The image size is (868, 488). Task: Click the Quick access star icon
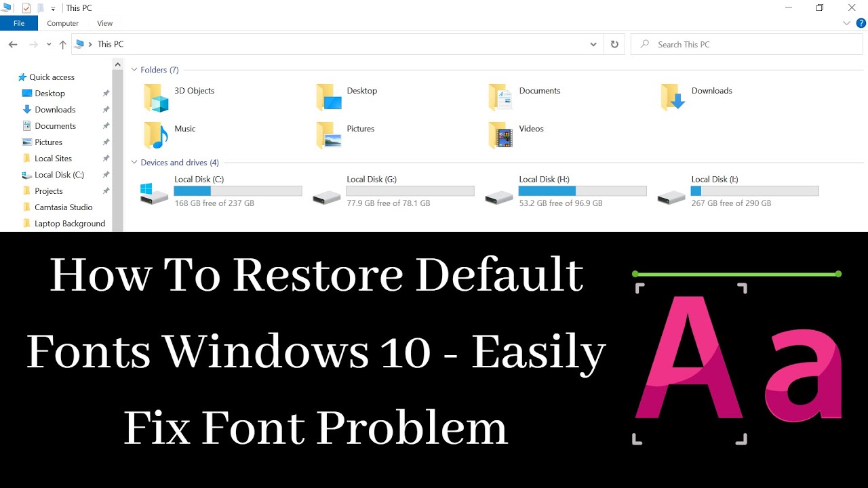tap(22, 77)
